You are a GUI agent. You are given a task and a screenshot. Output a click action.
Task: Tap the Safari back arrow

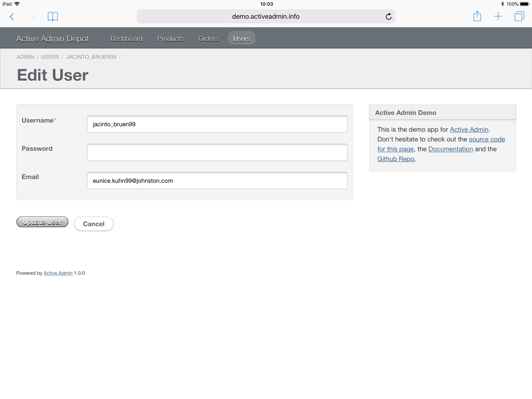[11, 17]
